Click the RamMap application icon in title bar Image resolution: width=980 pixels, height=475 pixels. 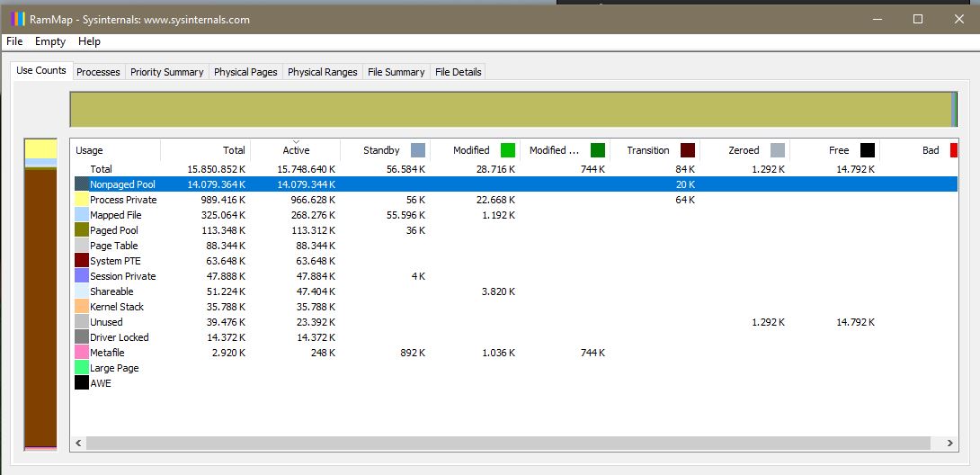point(17,20)
